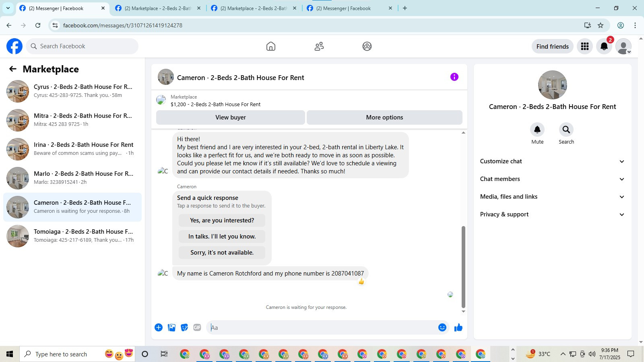
Task: Open the Marlo conversation
Action: [72, 178]
